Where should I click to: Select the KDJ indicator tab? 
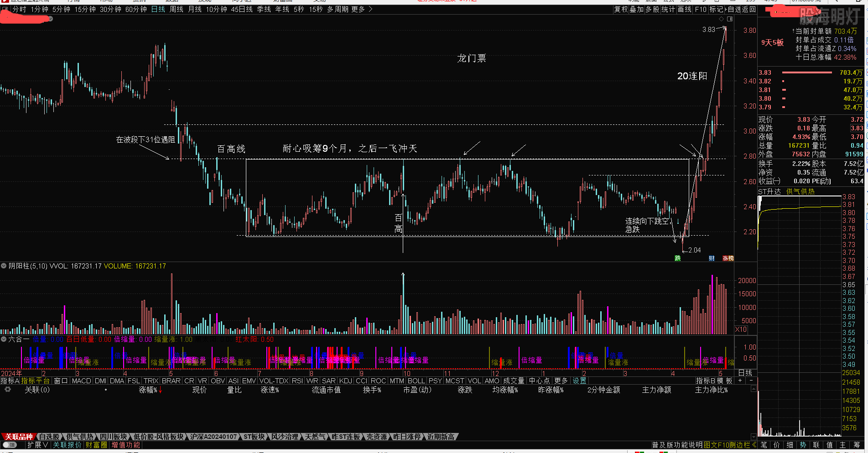346,381
